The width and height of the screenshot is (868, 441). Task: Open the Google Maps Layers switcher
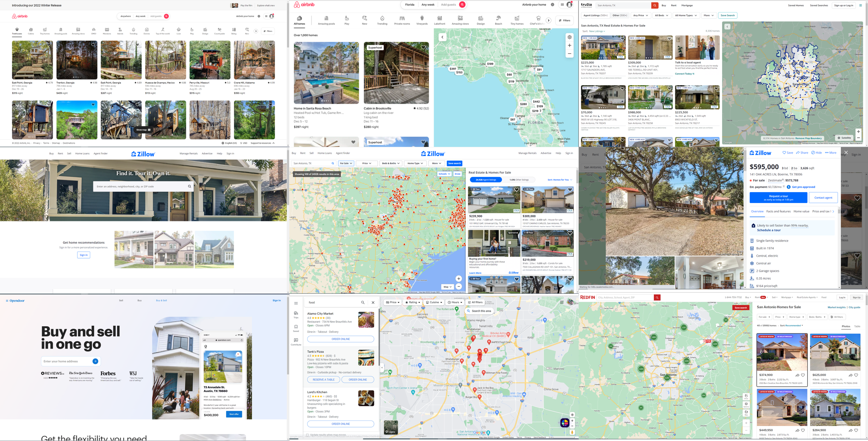point(391,427)
